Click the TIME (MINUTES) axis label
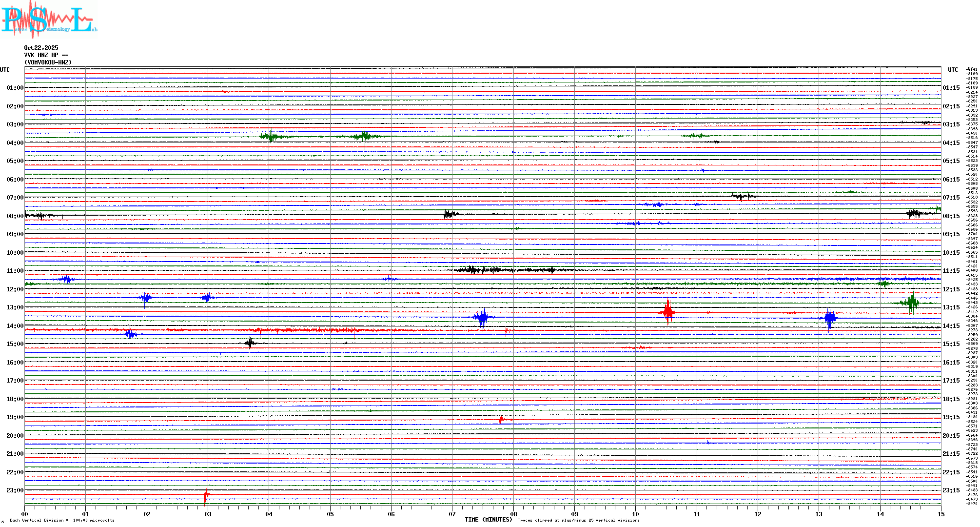 488,520
